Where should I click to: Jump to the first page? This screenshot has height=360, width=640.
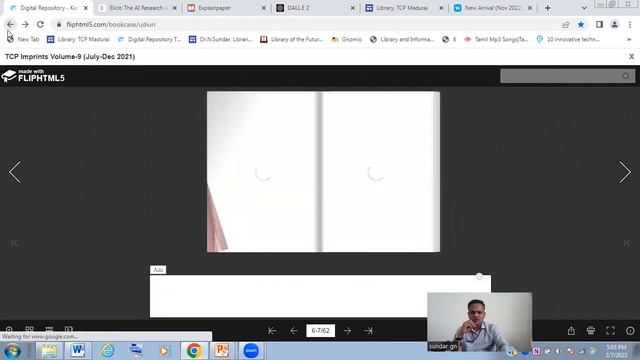(272, 331)
